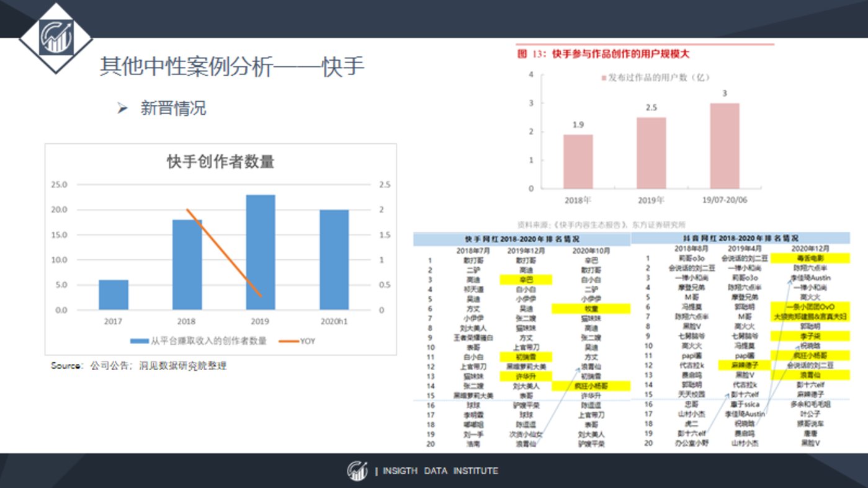Click the column header 2019年12月
Viewport: 868px width, 488px height.
pyautogui.click(x=526, y=250)
